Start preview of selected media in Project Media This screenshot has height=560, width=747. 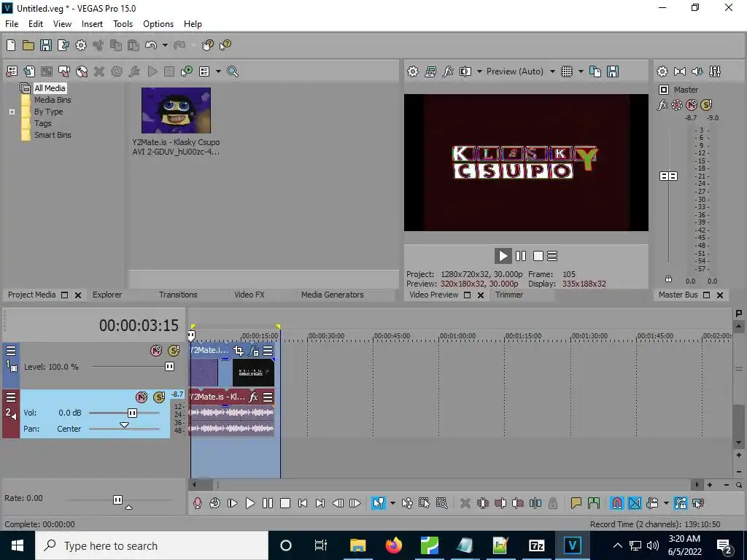(152, 71)
